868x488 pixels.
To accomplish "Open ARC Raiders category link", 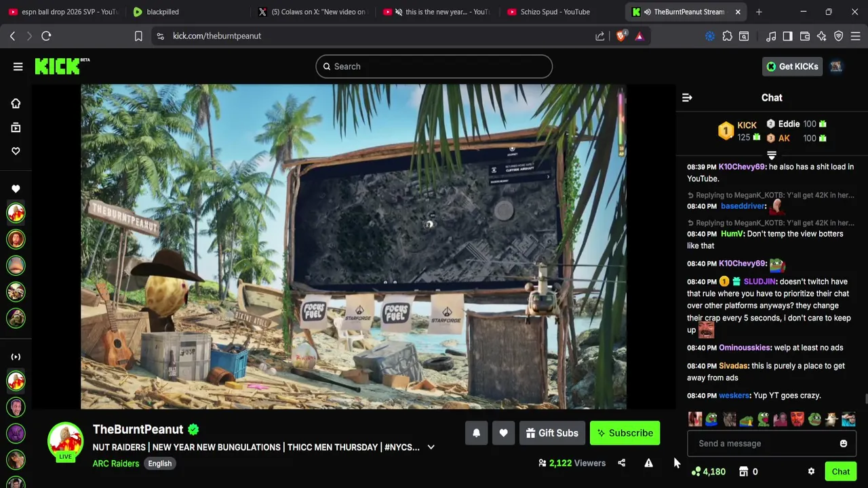I will click(116, 464).
